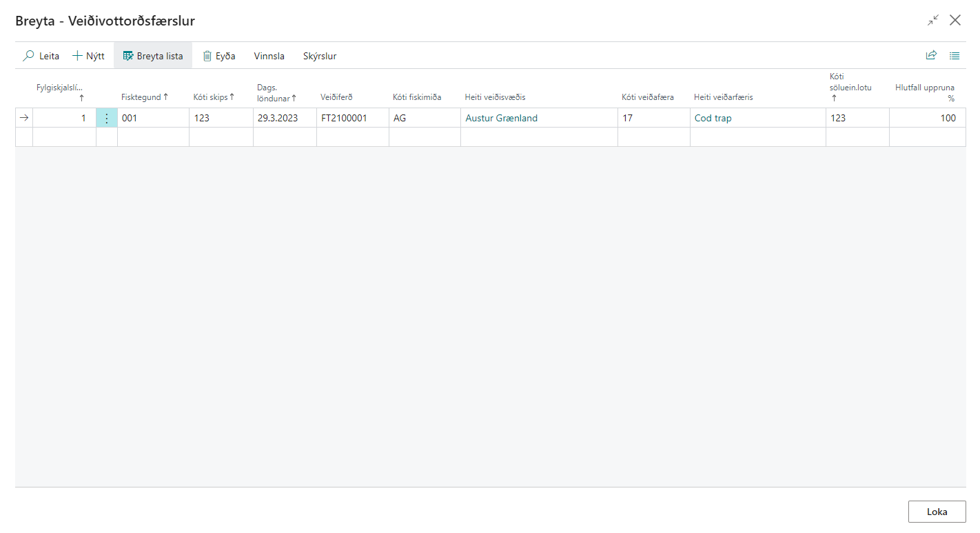Open row options three-dot menu
Image resolution: width=980 pixels, height=533 pixels.
(106, 118)
